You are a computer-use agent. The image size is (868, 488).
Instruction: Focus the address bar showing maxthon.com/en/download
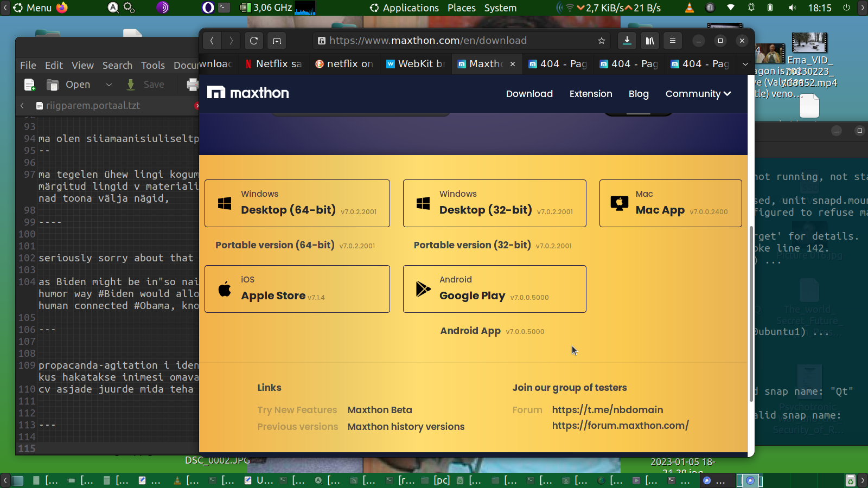(461, 41)
